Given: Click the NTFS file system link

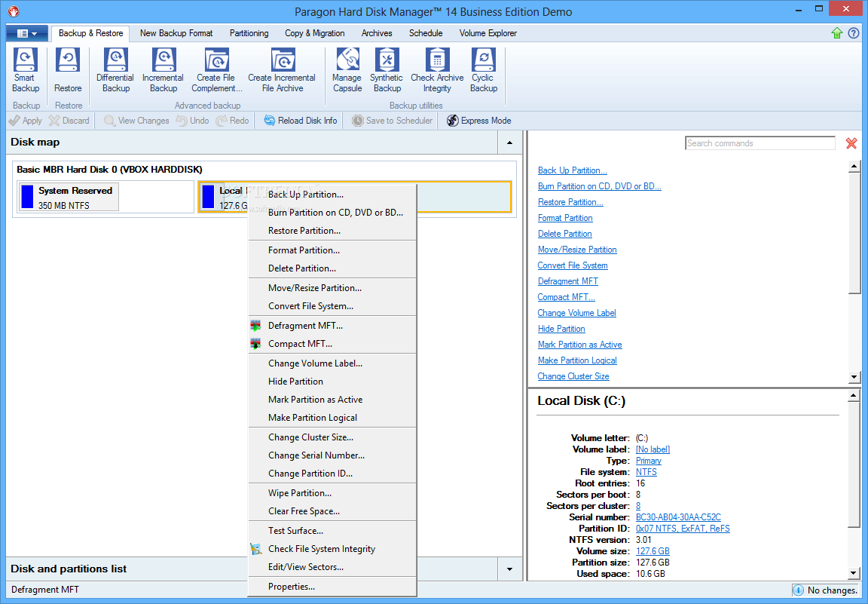Looking at the screenshot, I should [646, 472].
